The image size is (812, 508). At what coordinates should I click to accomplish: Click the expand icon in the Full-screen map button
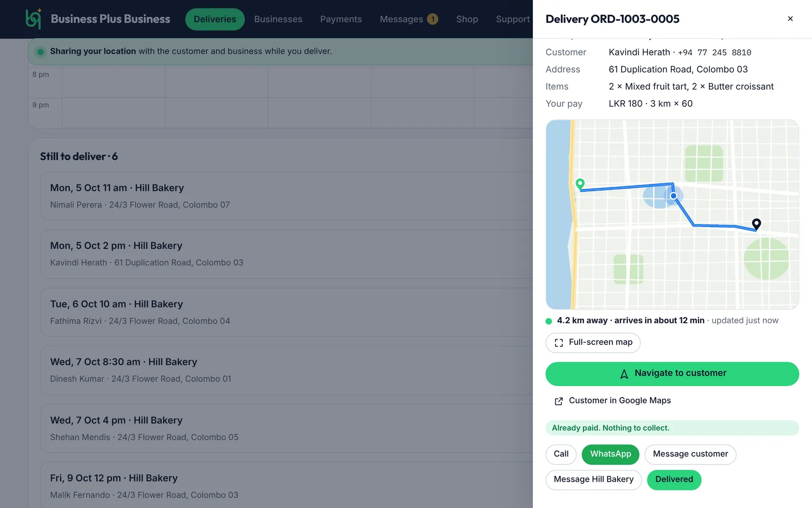pos(559,343)
